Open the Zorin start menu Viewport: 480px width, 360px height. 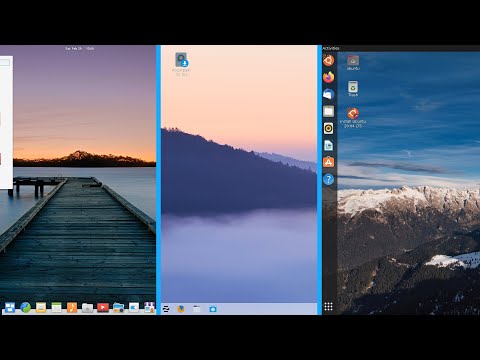(166, 309)
